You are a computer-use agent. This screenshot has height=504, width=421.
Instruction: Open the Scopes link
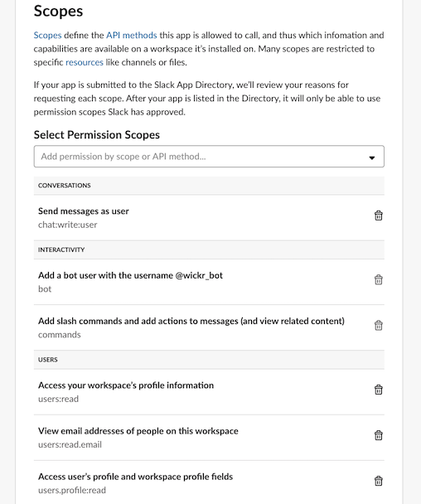click(47, 35)
